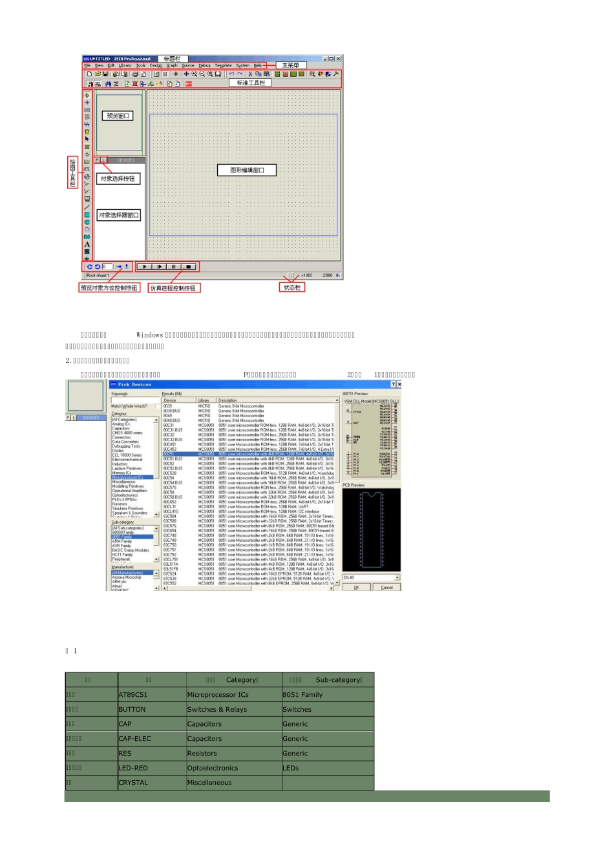Click the Save design disk icon
The image size is (614, 868).
[x=105, y=74]
